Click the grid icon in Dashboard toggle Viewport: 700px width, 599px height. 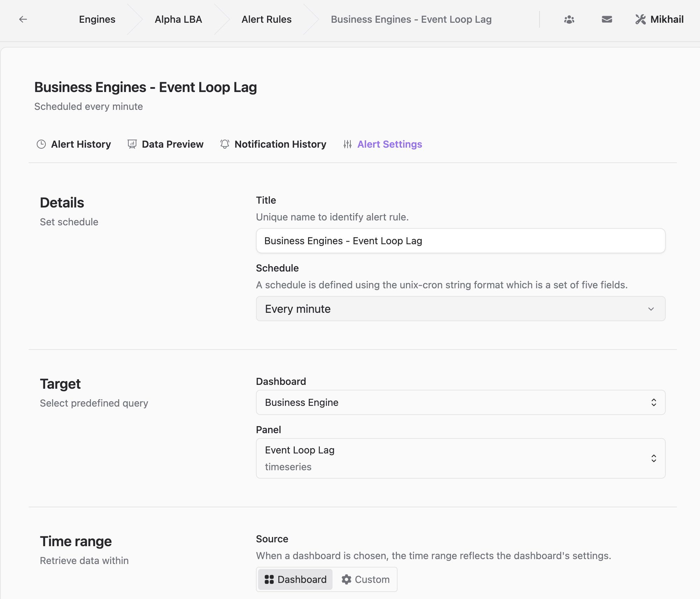pyautogui.click(x=269, y=579)
